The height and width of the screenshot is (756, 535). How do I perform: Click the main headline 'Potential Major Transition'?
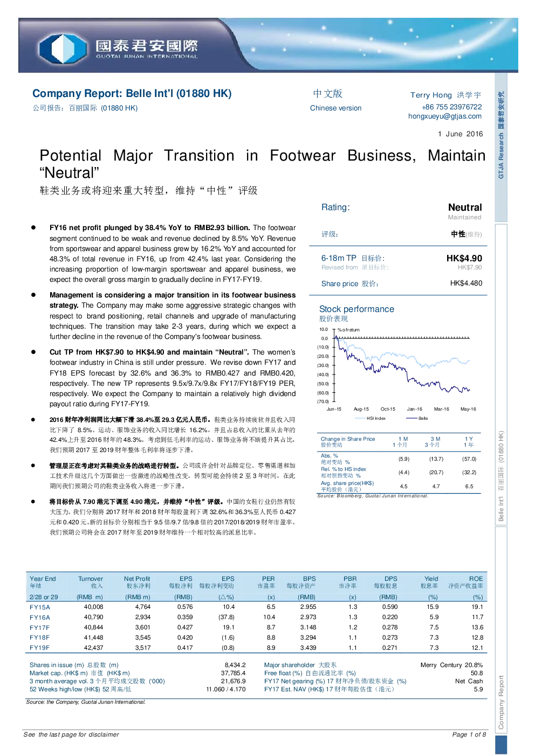point(262,164)
